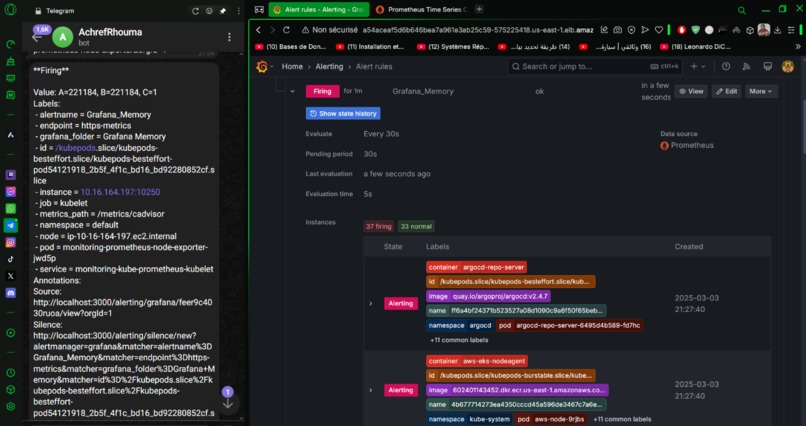This screenshot has width=806, height=426.
Task: Show more bookmarks chevron
Action: pos(798,47)
